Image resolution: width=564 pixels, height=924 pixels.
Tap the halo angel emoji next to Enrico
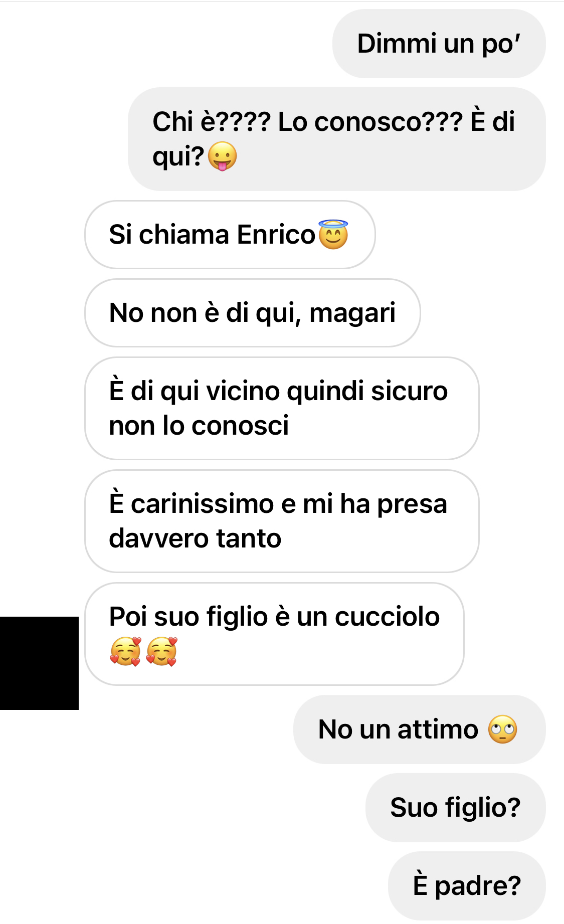(333, 234)
